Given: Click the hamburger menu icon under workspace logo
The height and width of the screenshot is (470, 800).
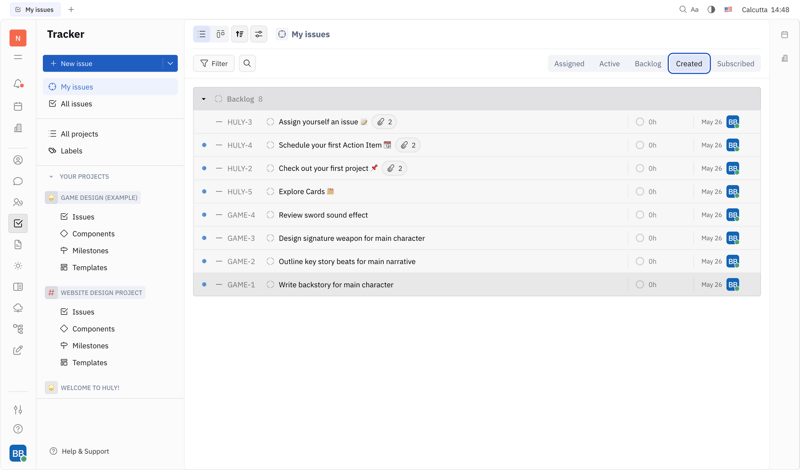Looking at the screenshot, I should (x=18, y=57).
